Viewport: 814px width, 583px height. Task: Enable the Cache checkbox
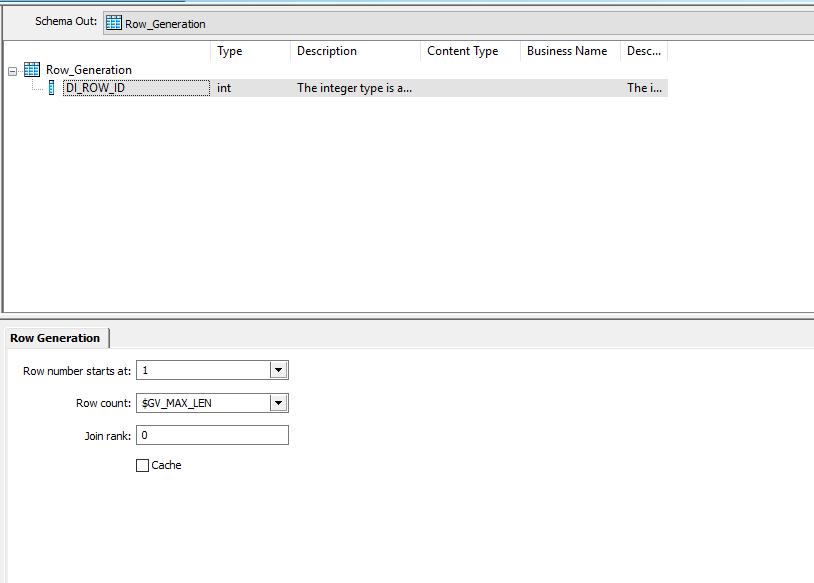pos(142,465)
